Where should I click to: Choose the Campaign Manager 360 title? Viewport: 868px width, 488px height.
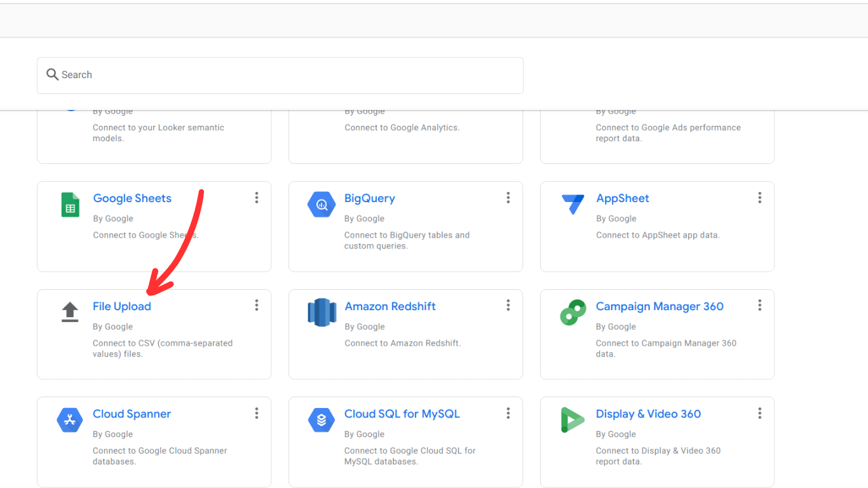[x=660, y=306]
